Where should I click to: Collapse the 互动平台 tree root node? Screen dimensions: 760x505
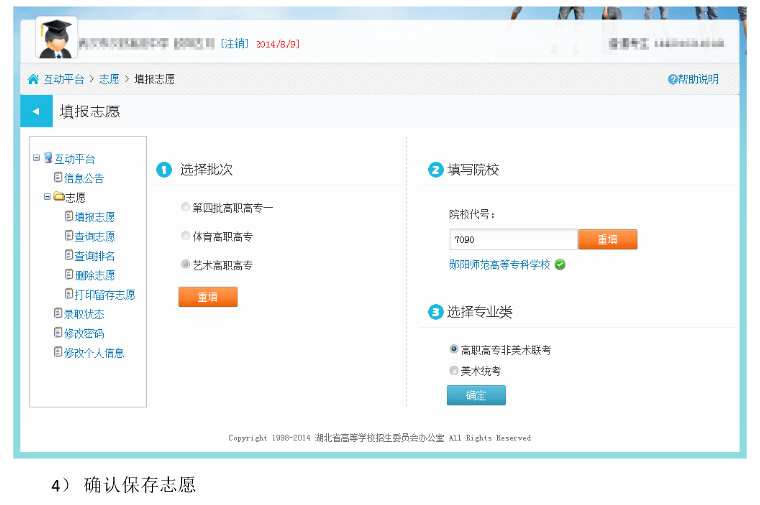click(x=36, y=158)
